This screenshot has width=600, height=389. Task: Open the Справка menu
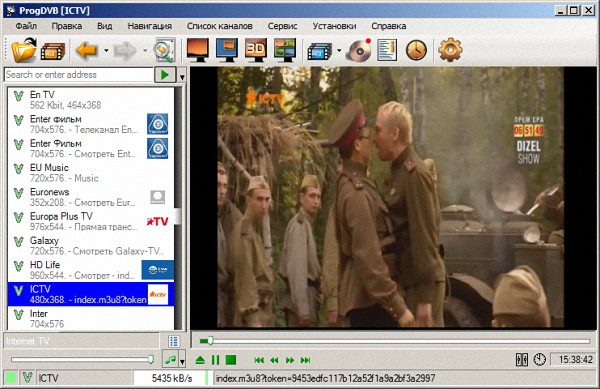389,26
